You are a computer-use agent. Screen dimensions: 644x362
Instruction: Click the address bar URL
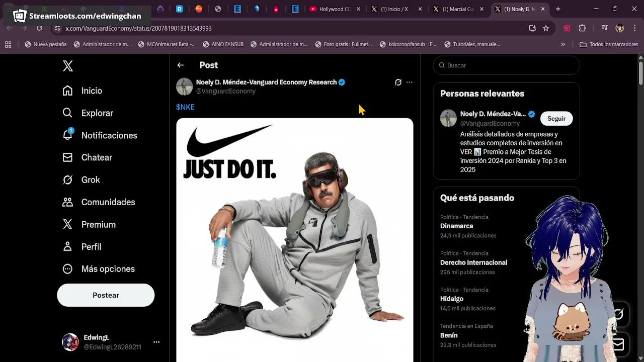coord(138,29)
